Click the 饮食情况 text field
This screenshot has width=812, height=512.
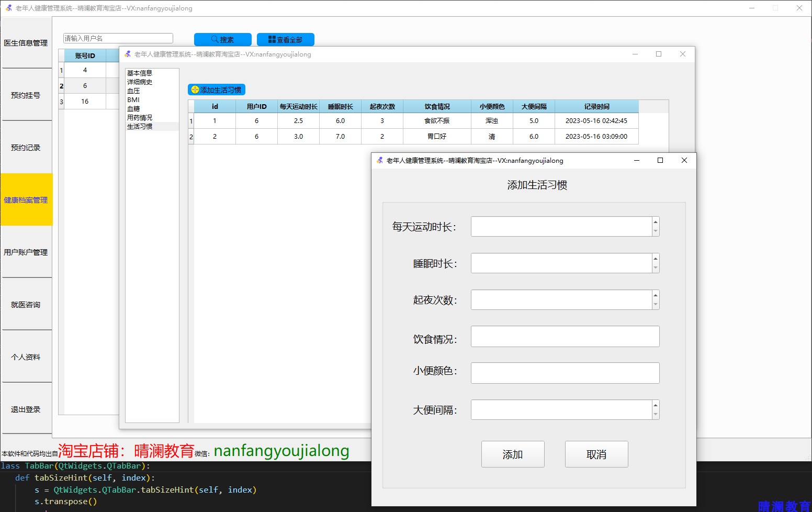coord(565,337)
